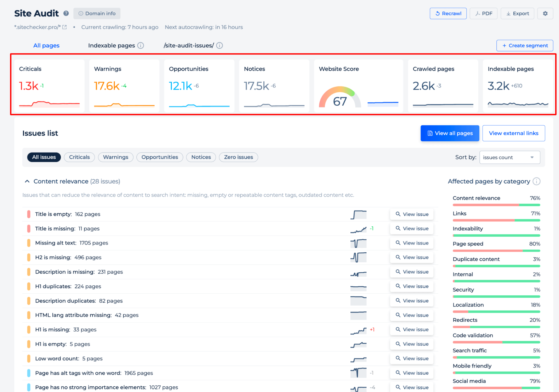Filter issues list by Warnings

pyautogui.click(x=115, y=157)
